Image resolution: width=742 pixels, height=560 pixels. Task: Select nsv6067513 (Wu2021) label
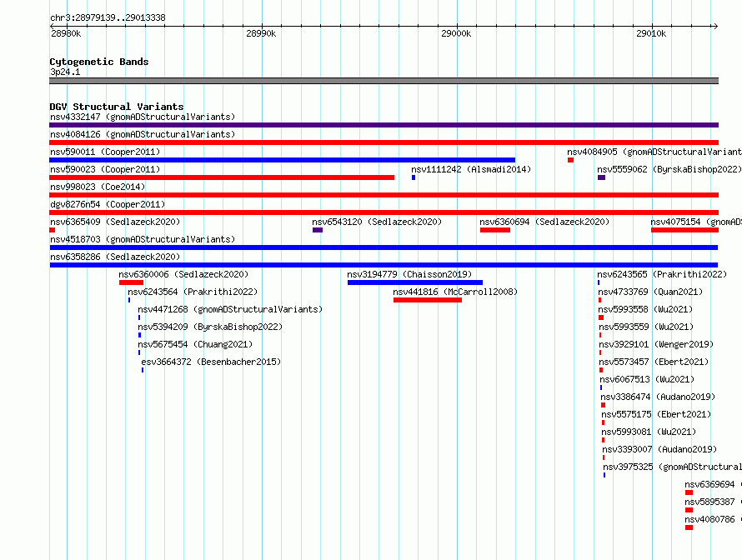(647, 379)
